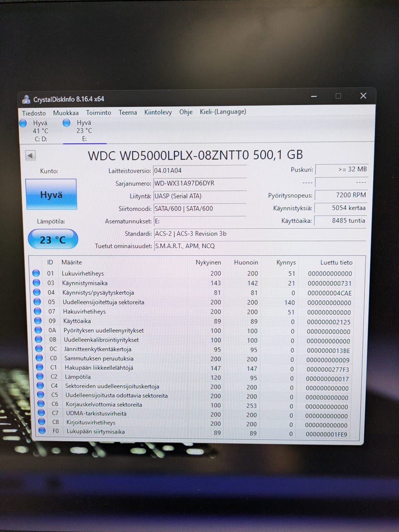The width and height of the screenshot is (399, 532).
Task: Select raw value 000000002125
Action: click(x=329, y=322)
